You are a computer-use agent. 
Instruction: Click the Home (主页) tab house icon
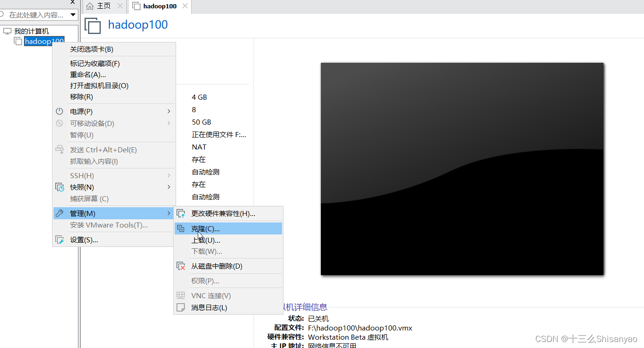coord(90,6)
